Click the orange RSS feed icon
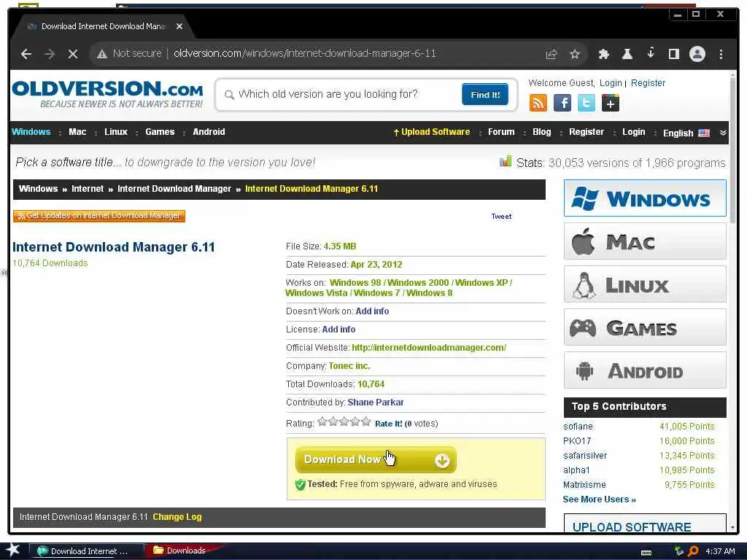 (x=538, y=103)
